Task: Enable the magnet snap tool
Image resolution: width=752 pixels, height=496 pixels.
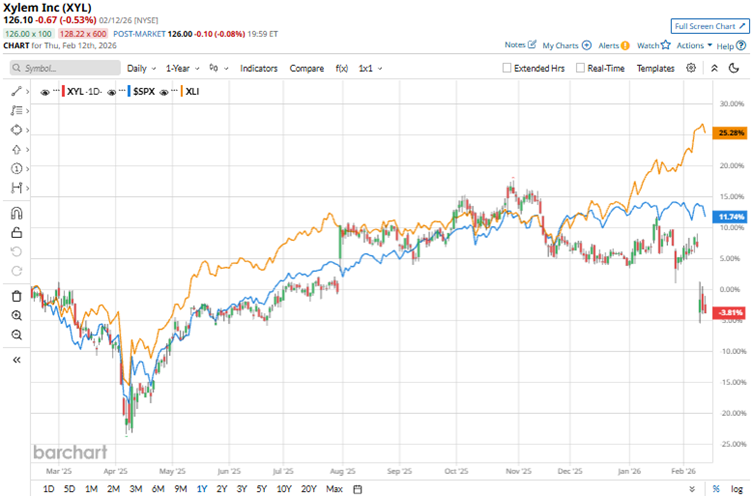Action: [16, 213]
